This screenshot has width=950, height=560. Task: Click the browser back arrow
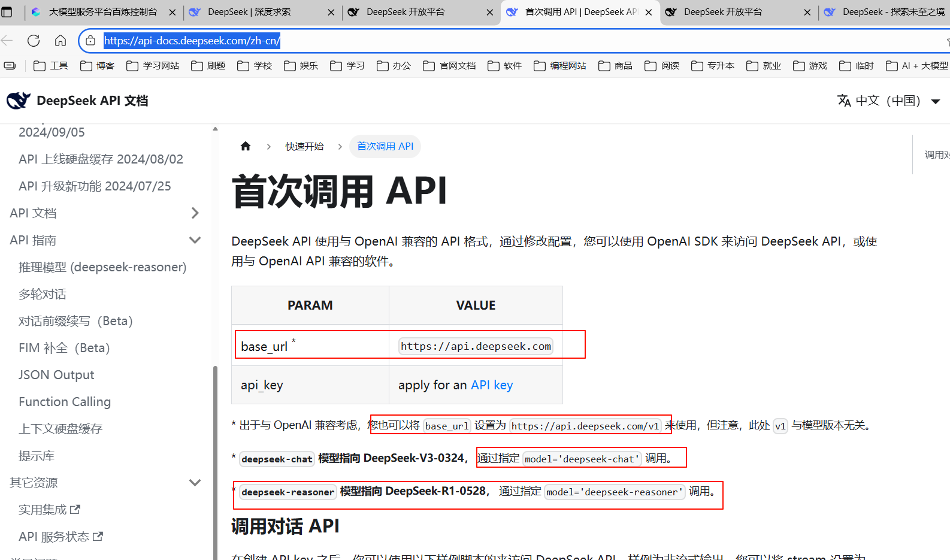click(x=7, y=41)
